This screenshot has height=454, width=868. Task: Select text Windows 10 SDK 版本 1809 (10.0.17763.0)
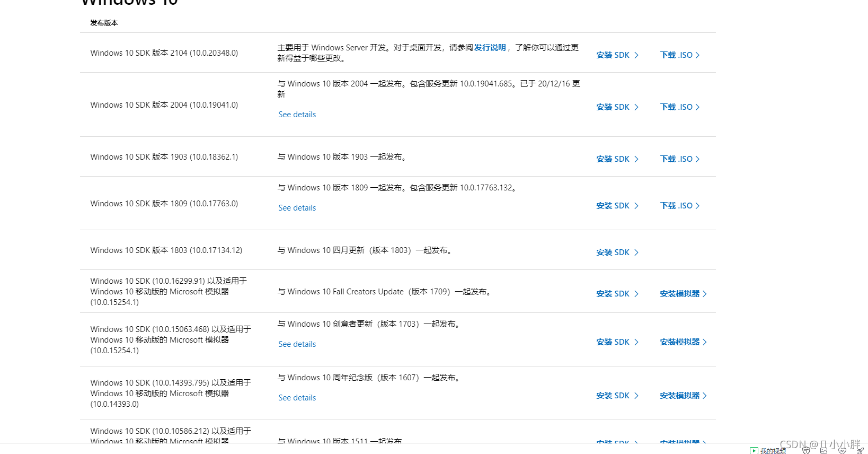[164, 204]
